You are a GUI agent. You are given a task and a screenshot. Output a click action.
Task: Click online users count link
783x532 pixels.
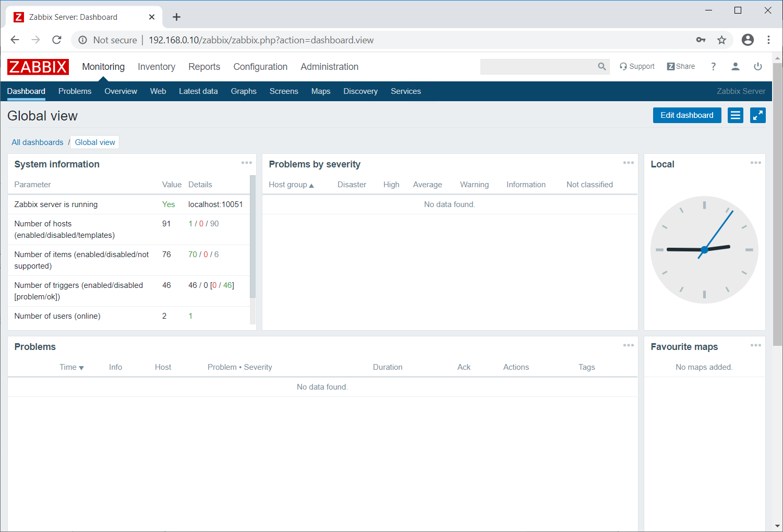190,316
